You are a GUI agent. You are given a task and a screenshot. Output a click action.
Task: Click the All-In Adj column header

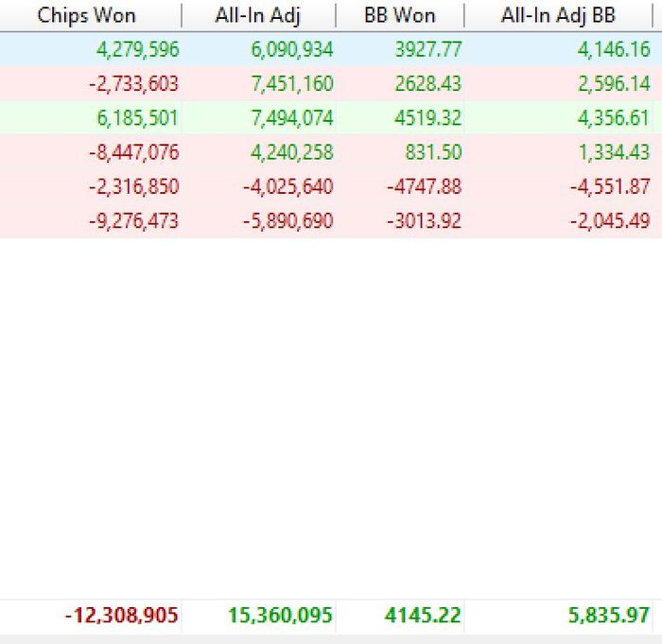point(257,16)
